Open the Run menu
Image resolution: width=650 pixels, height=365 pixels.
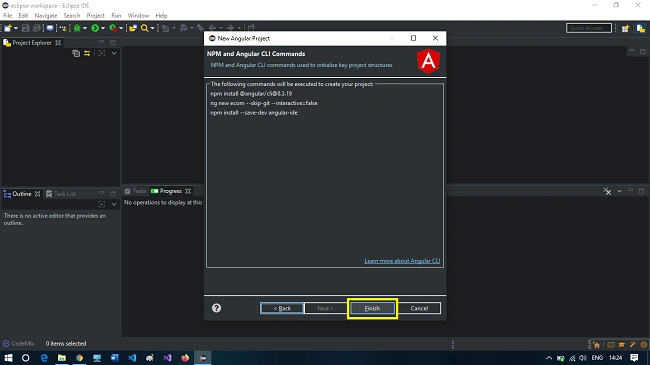(x=116, y=15)
